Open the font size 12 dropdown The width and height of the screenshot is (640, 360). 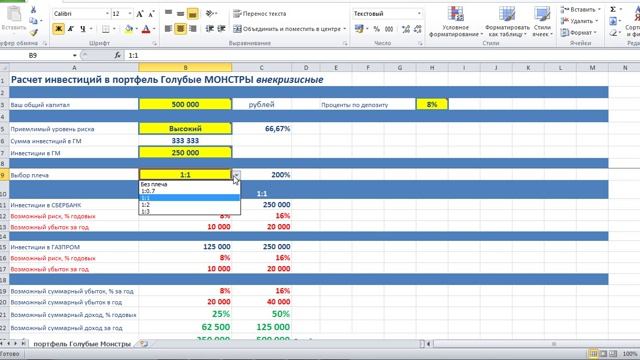130,13
